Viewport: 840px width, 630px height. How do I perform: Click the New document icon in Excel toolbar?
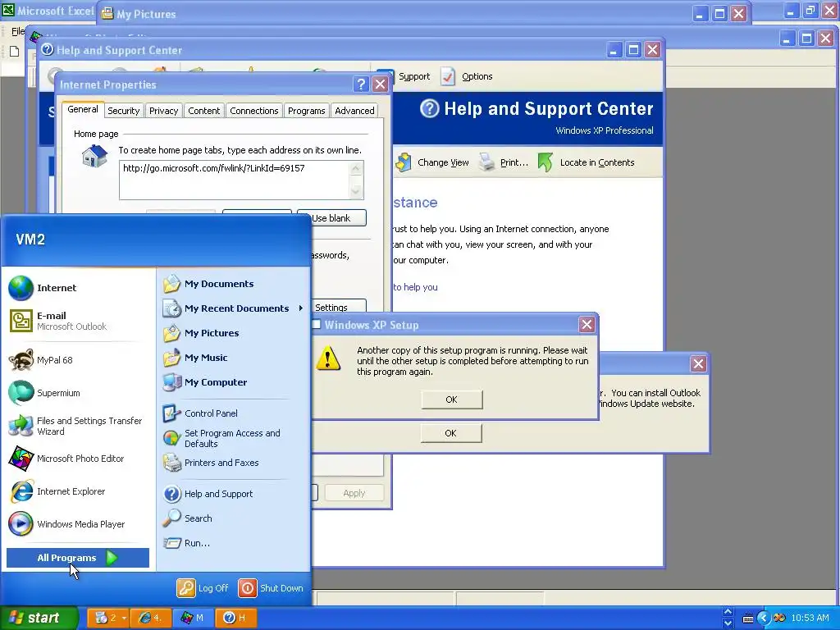click(x=15, y=52)
